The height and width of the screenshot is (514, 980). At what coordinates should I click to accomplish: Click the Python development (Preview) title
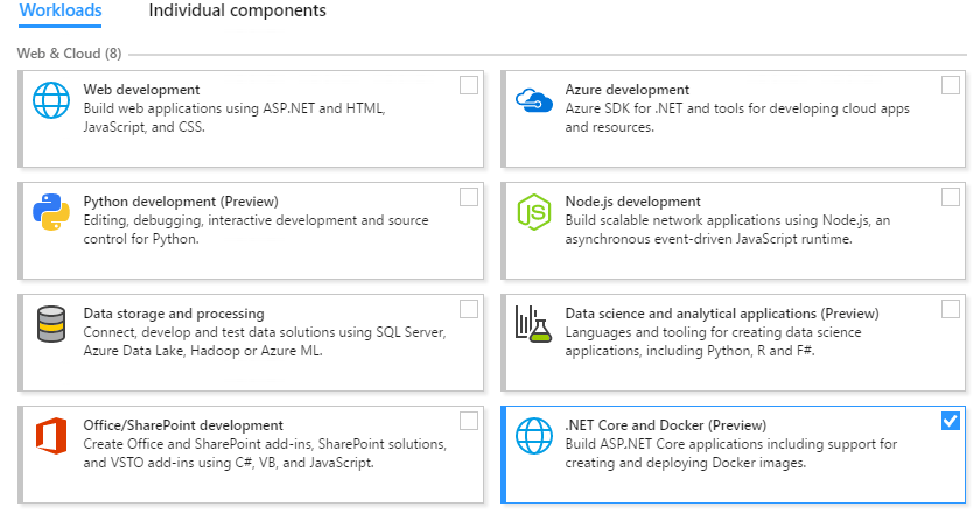(x=181, y=202)
